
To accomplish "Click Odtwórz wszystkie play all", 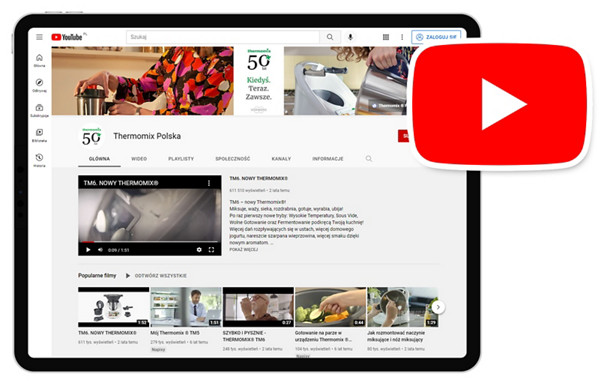I will 157,275.
